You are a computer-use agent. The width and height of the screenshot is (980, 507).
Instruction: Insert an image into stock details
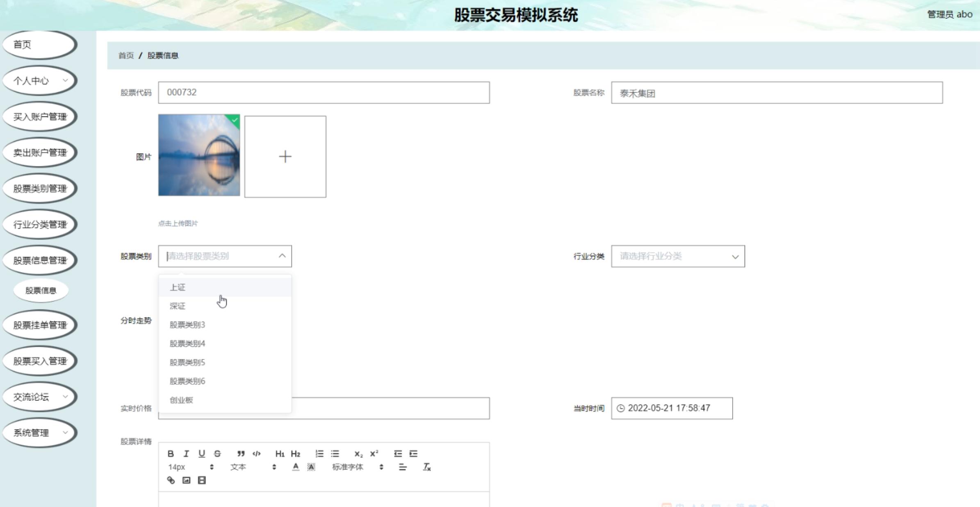186,480
